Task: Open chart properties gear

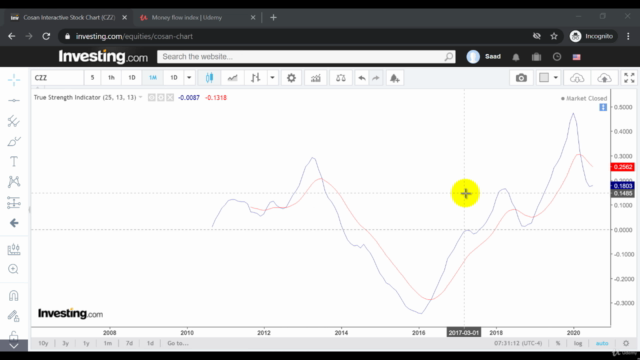Action: point(291,78)
